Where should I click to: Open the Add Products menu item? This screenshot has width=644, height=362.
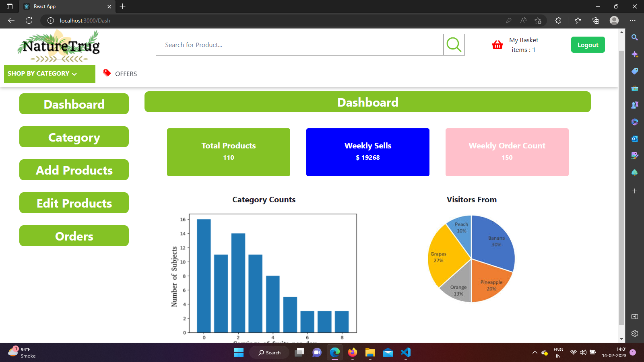tap(74, 170)
